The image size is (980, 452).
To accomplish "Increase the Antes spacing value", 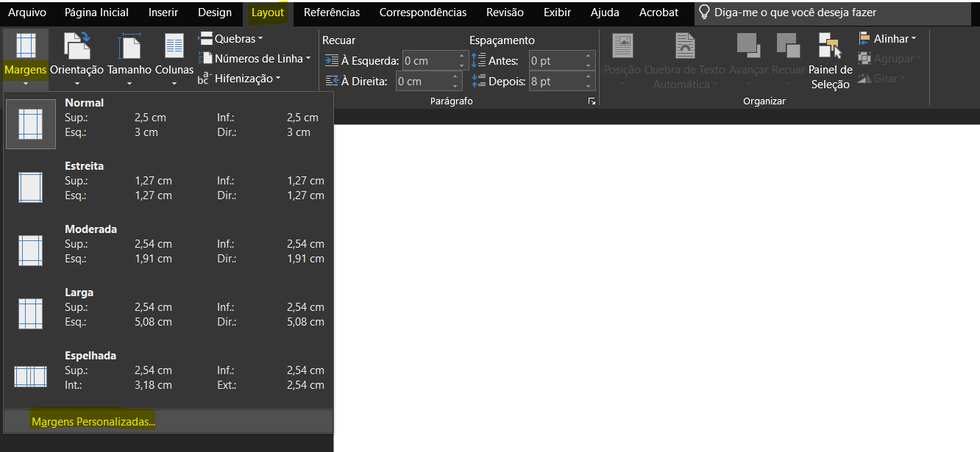I will pos(589,56).
